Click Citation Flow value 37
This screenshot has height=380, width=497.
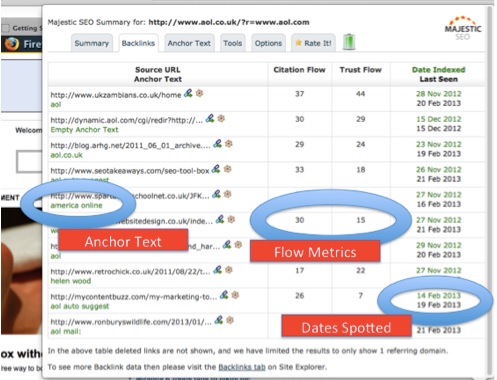tap(299, 94)
